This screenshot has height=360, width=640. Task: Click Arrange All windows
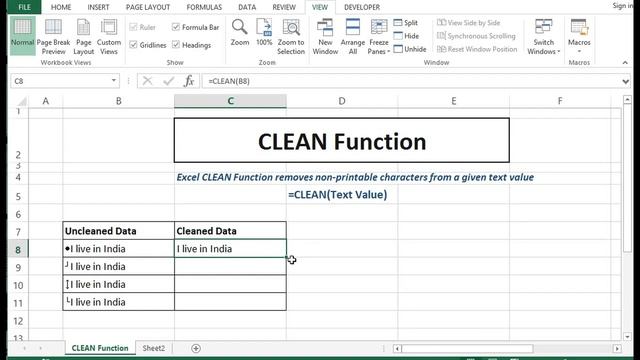(x=353, y=36)
